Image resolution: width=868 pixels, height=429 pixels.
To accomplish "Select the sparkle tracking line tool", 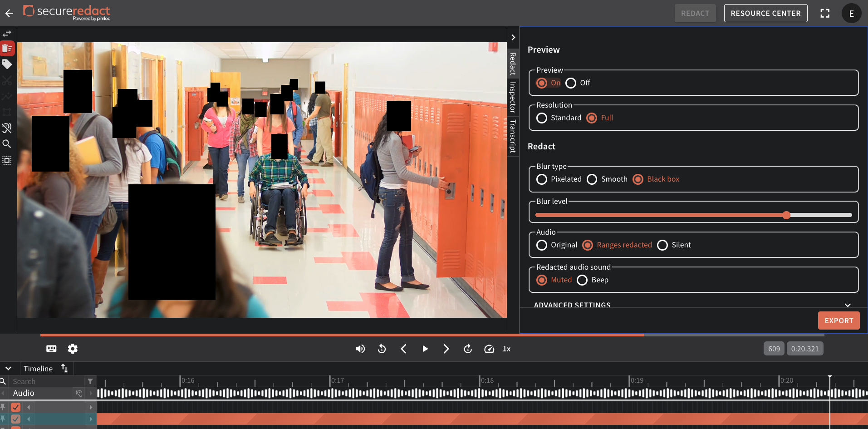I will [x=7, y=96].
